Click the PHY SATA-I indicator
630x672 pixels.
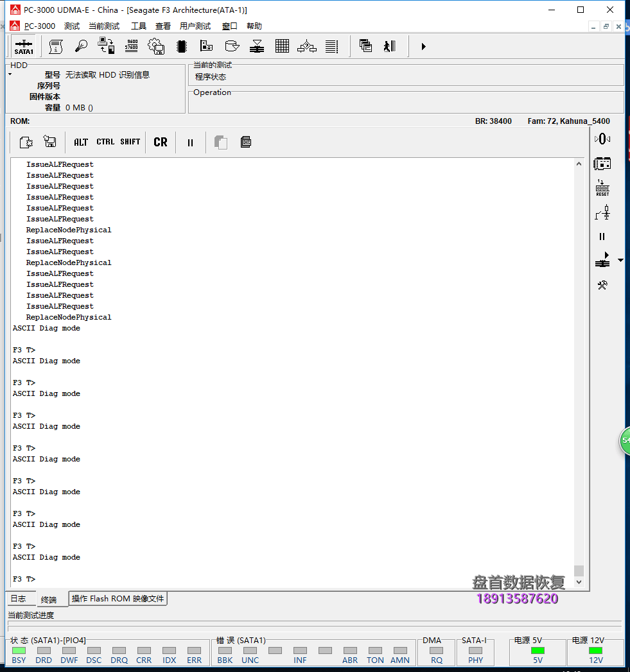pos(476,651)
